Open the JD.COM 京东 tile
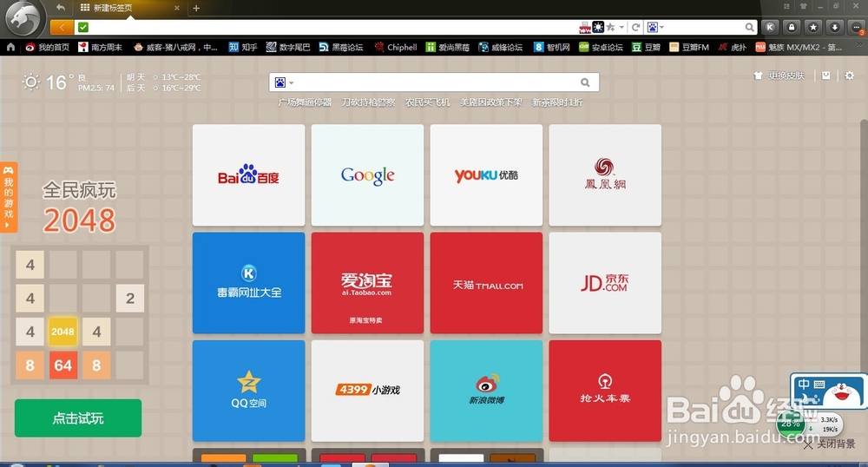The height and width of the screenshot is (467, 868). [605, 283]
